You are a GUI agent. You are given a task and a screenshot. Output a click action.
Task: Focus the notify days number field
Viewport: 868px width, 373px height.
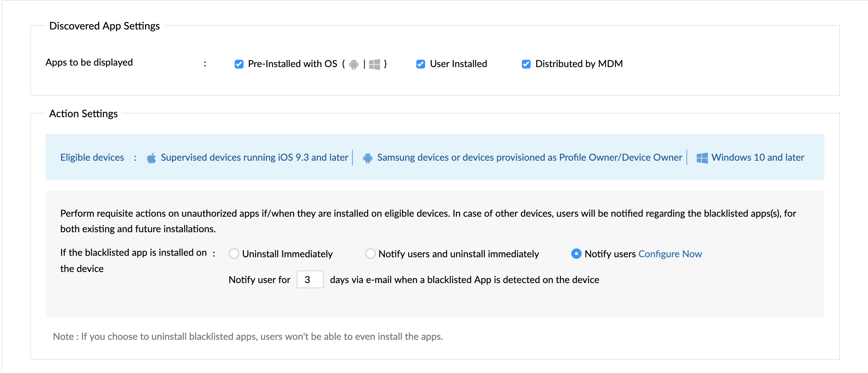(x=310, y=279)
